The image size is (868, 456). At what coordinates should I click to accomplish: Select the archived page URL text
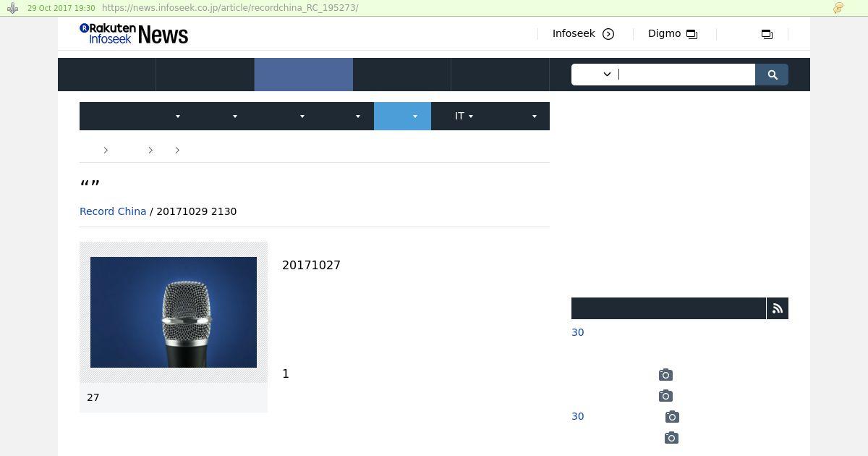[x=230, y=8]
